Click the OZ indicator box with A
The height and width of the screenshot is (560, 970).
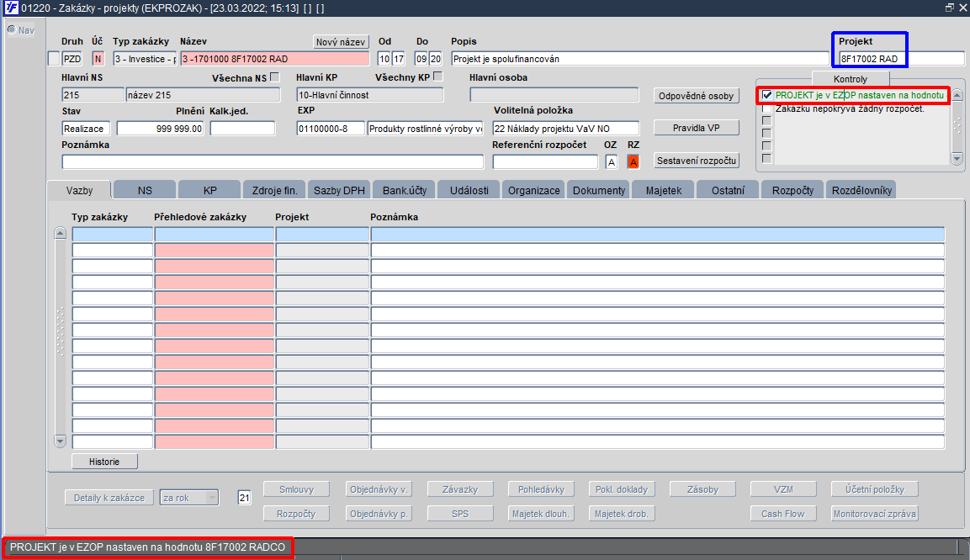(x=612, y=162)
